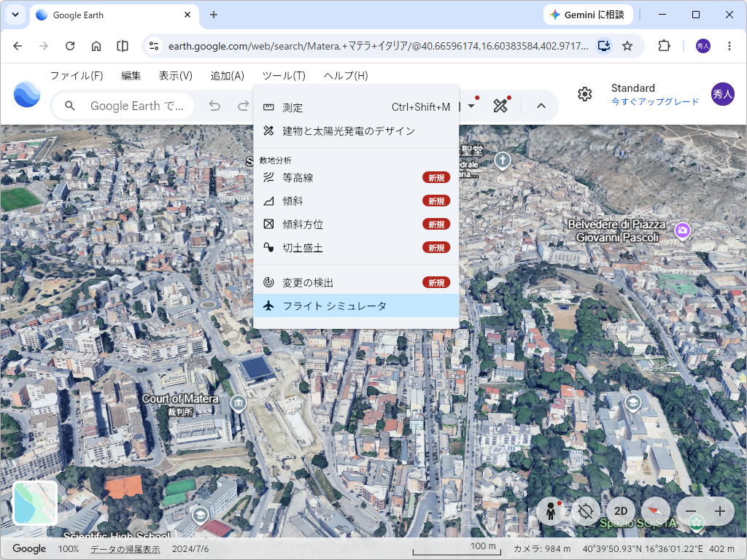
Task: Open the 追加(A) menu
Action: (228, 75)
